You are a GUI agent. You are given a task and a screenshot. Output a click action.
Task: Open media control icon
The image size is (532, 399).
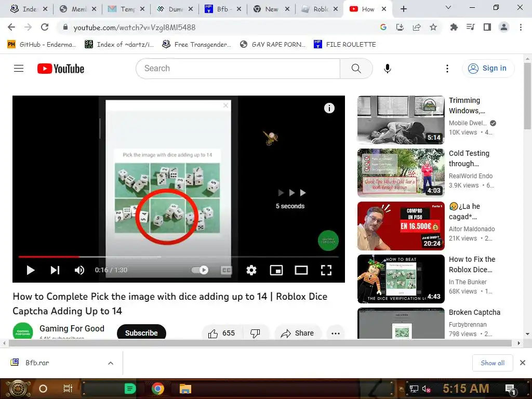click(470, 27)
